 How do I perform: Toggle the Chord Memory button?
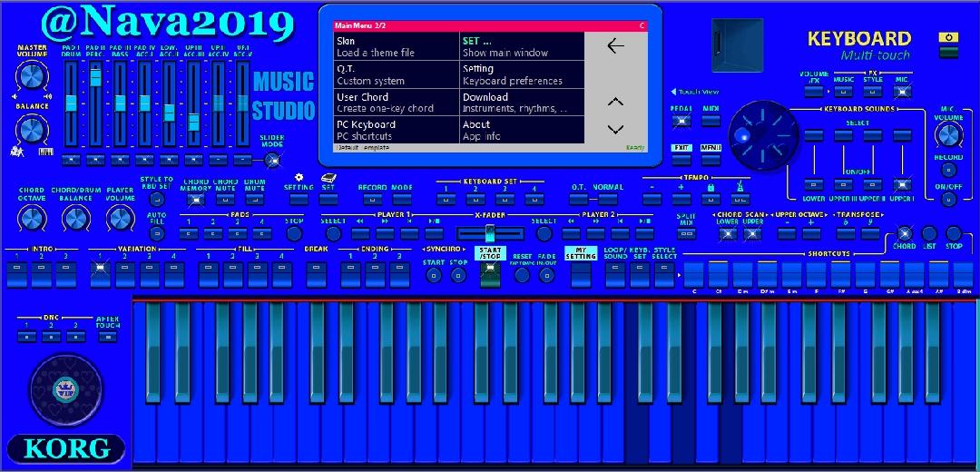click(195, 199)
